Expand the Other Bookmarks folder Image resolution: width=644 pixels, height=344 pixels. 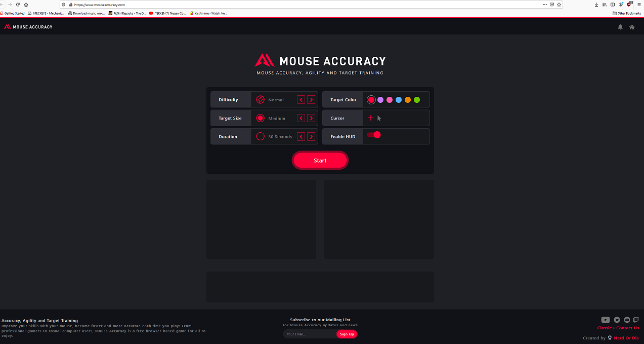pyautogui.click(x=627, y=13)
